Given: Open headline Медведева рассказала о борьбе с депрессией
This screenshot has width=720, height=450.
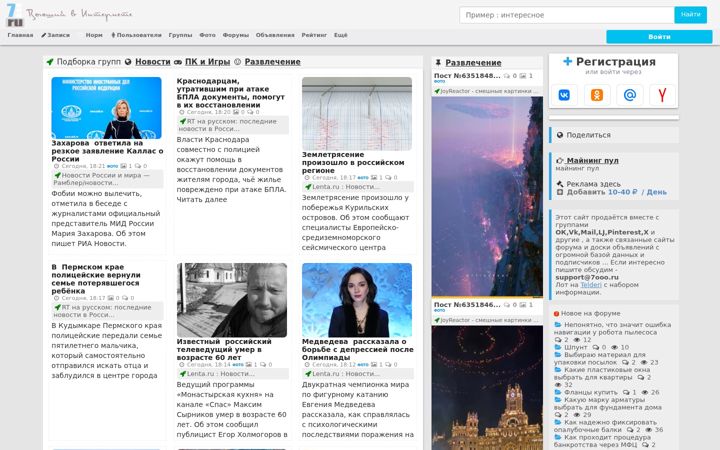Looking at the screenshot, I should pos(358,349).
